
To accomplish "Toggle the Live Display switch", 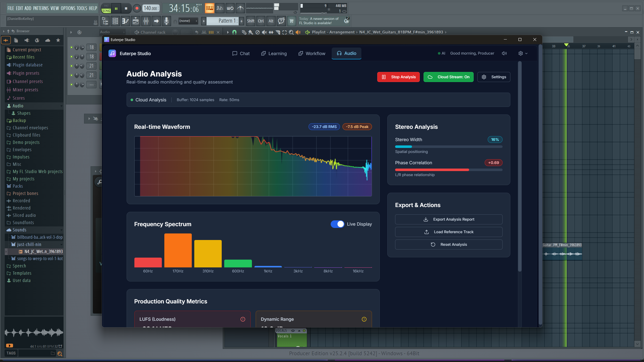I will (x=337, y=224).
